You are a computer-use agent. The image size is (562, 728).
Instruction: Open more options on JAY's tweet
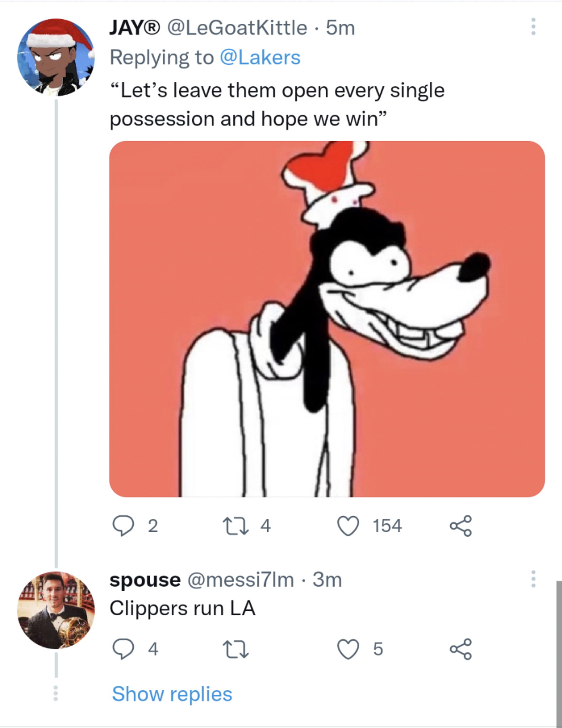533,27
